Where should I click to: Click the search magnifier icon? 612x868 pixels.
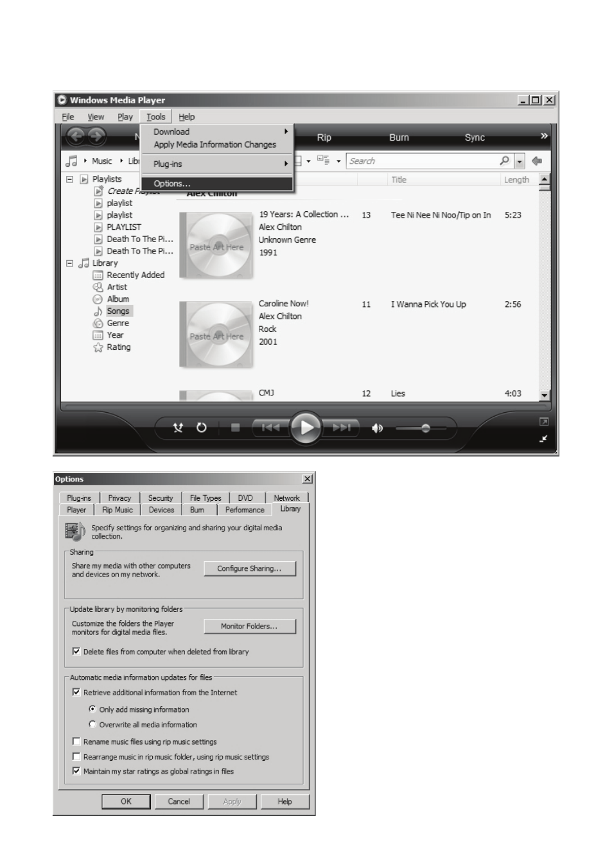505,161
